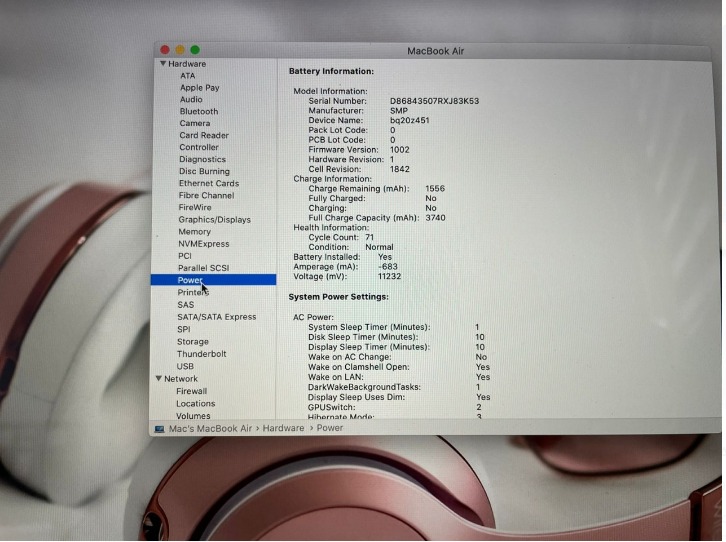Screen dimensions: 726x542
Task: Open FireWire information
Action: (195, 207)
